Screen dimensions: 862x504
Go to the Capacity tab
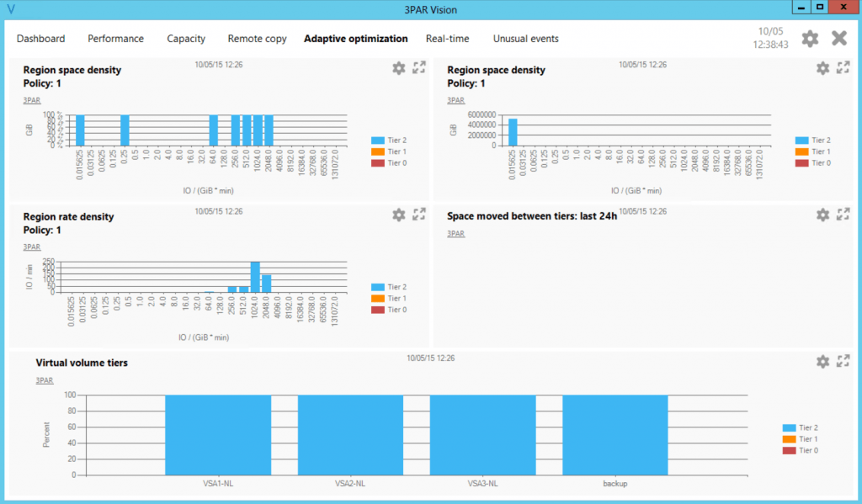pyautogui.click(x=186, y=39)
